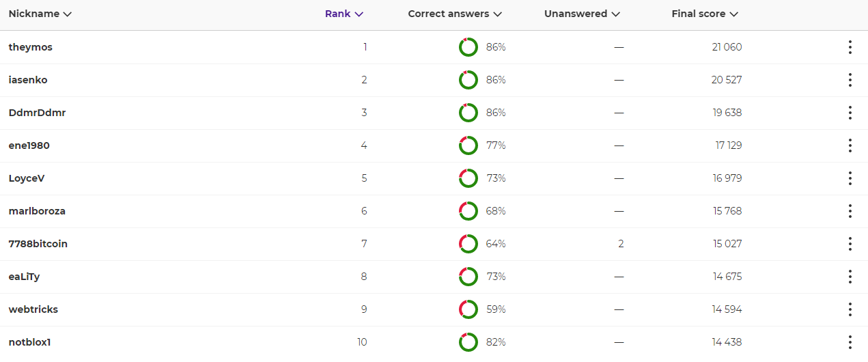Sort by Unanswered column

click(x=582, y=14)
